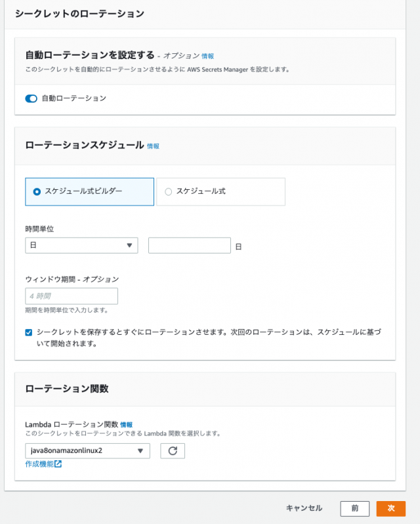
Task: Open 情報 link beside Lambda ローテーション関数
Action: (x=127, y=425)
